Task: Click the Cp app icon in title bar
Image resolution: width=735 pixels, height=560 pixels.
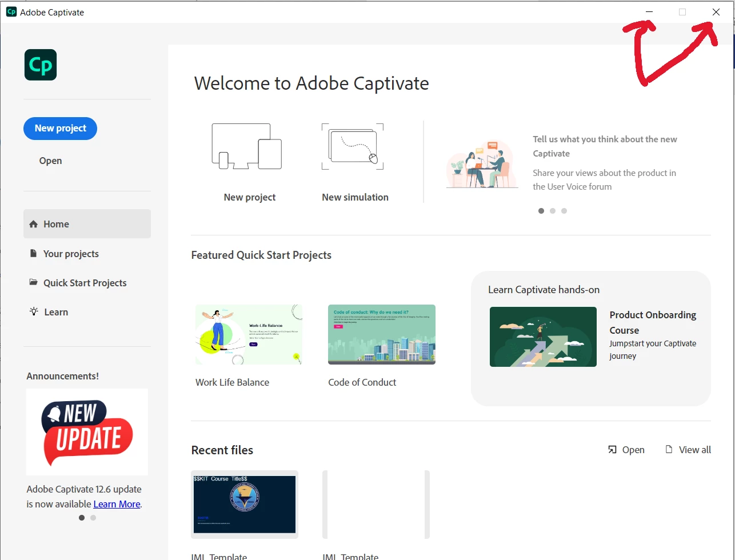Action: (11, 12)
